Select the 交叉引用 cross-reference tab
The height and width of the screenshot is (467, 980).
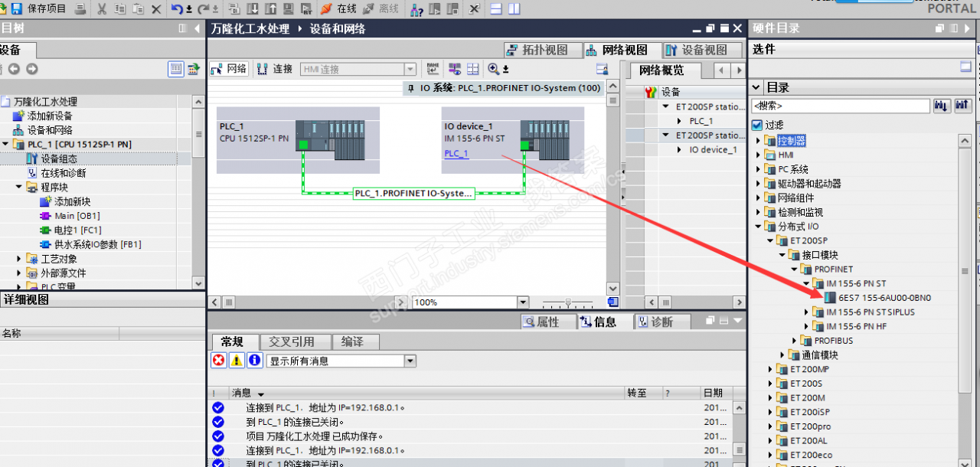297,342
